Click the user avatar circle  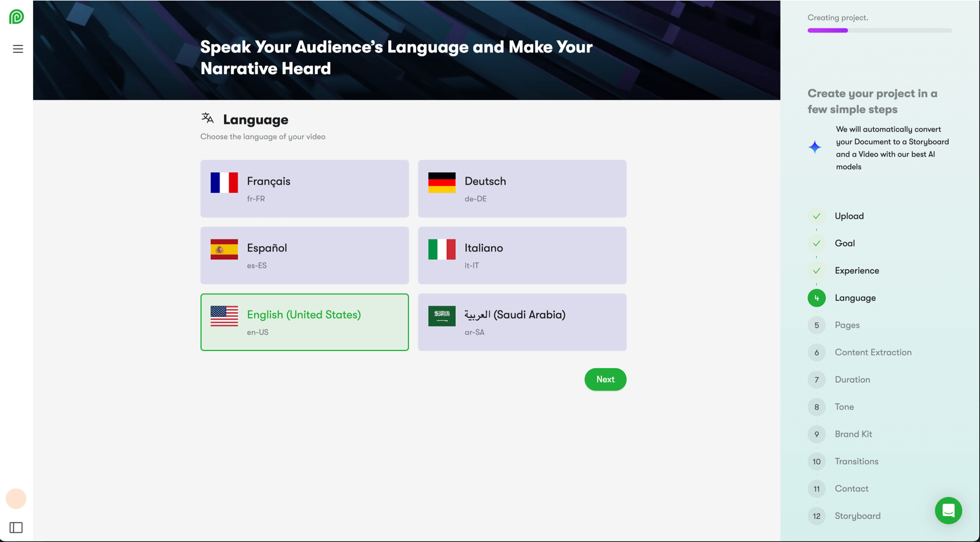pos(16,499)
